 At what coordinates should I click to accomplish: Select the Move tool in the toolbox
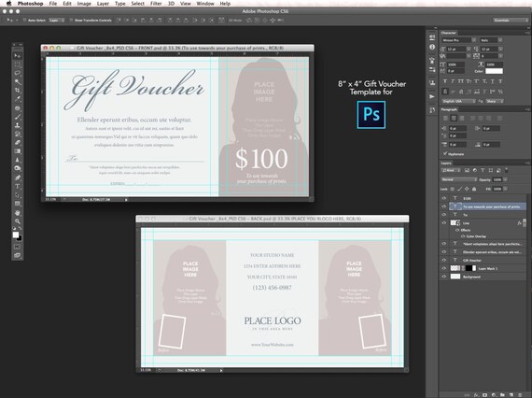click(18, 56)
